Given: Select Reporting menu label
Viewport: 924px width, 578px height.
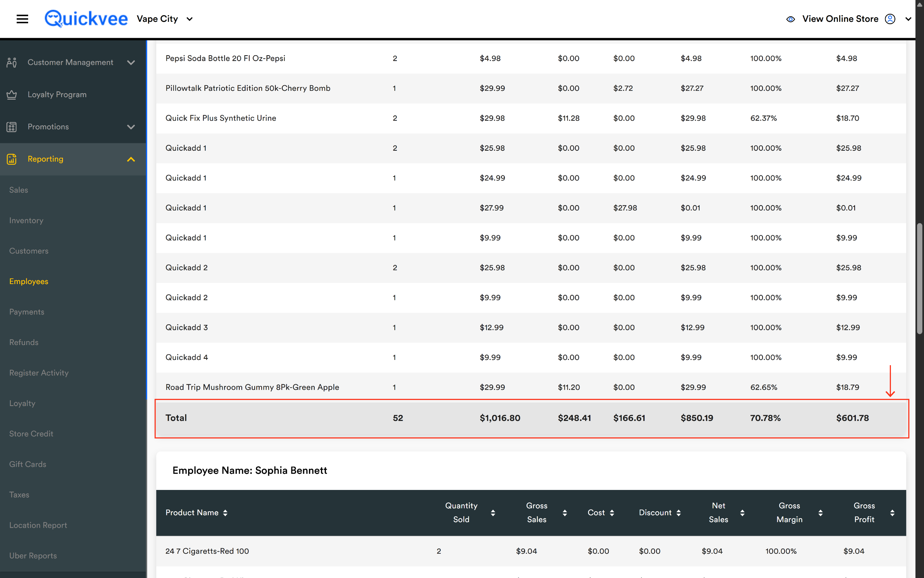Looking at the screenshot, I should pos(46,159).
